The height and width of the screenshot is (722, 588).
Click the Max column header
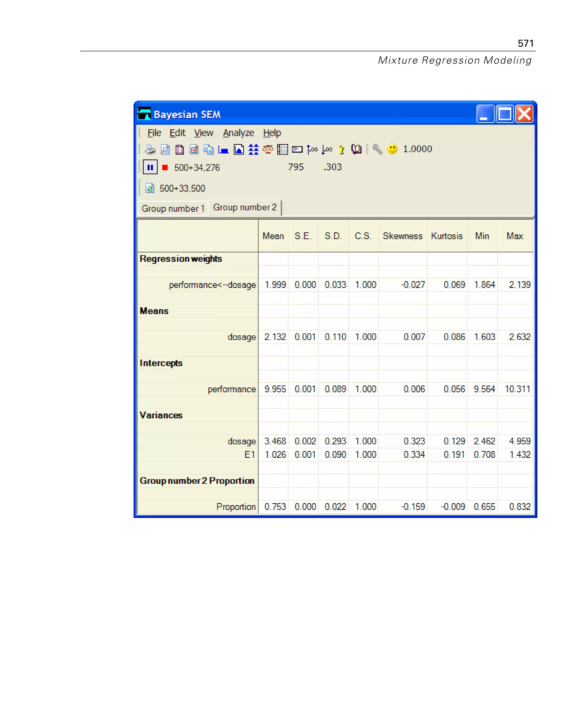point(515,236)
